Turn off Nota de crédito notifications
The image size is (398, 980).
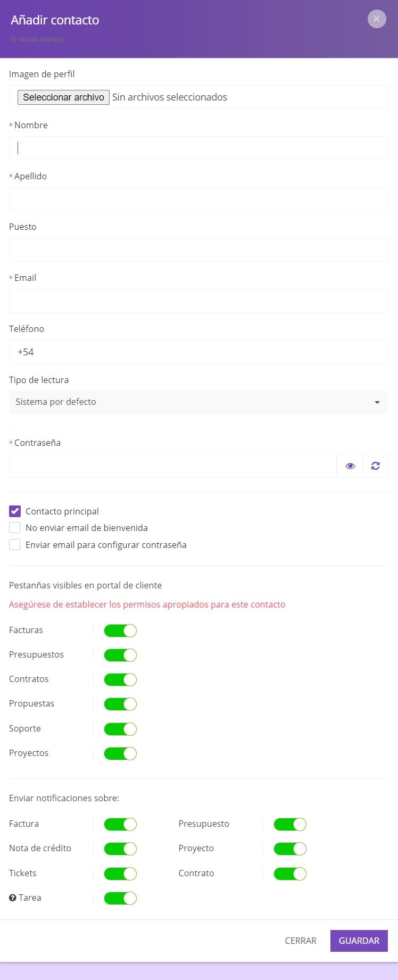point(120,849)
